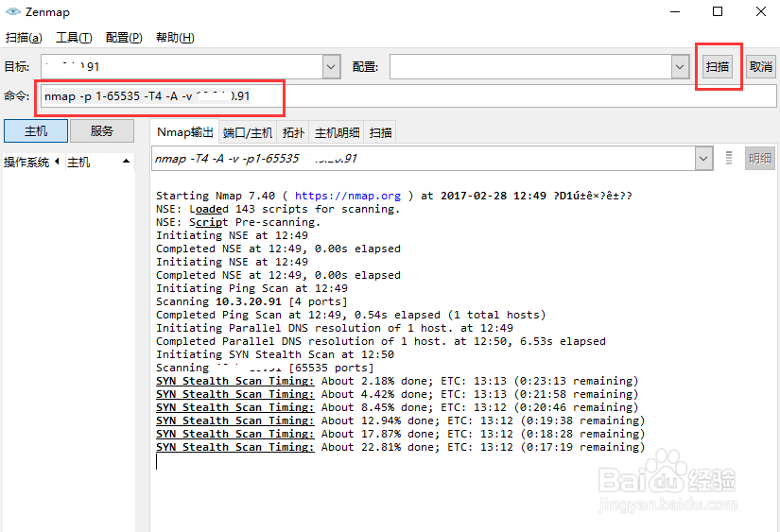This screenshot has width=780, height=532.
Task: Expand the 目标 target dropdown arrow
Action: 331,67
